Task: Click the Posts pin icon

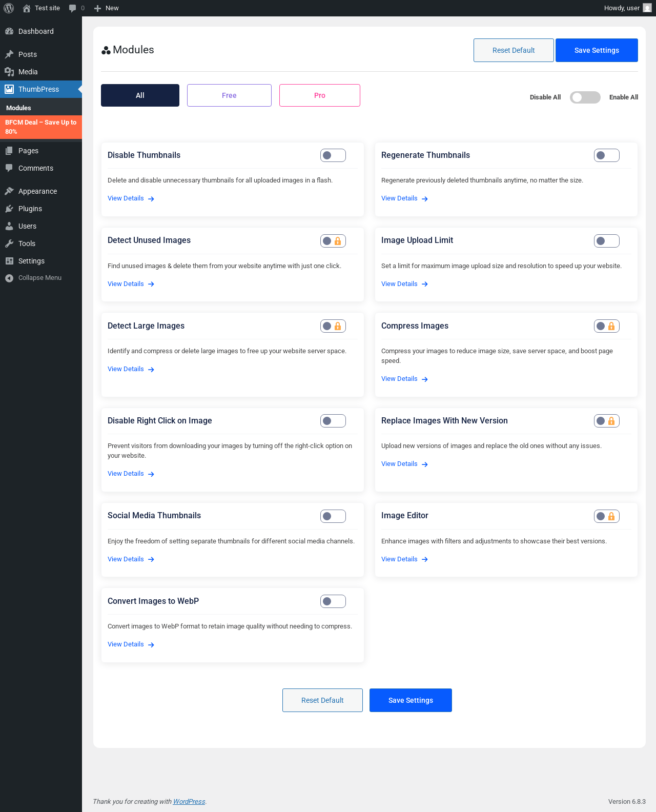Action: [x=9, y=54]
